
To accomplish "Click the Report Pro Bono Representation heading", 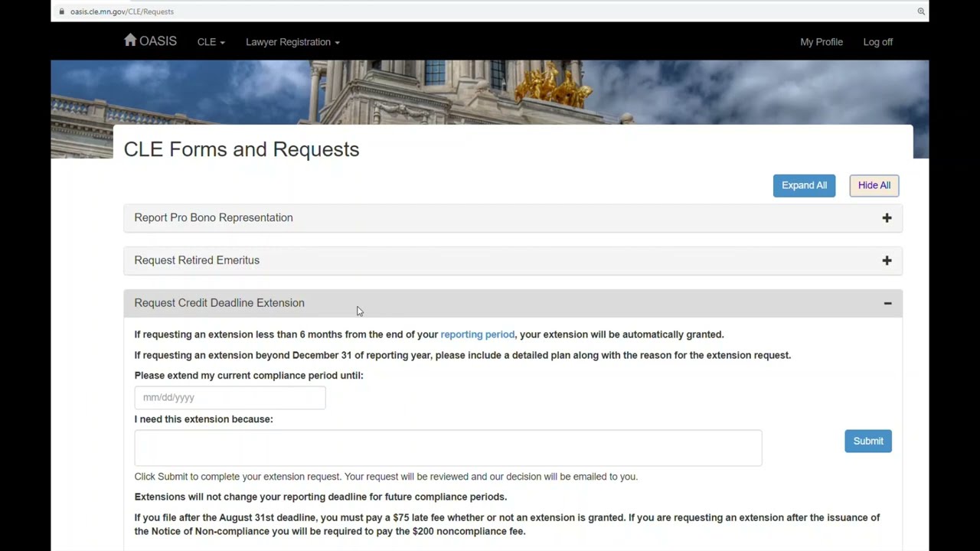I will click(213, 217).
